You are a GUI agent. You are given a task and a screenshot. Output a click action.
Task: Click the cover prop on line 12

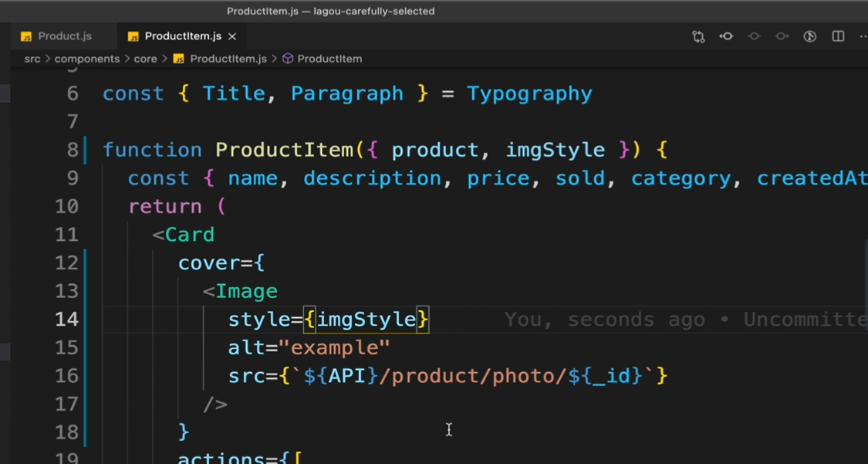[x=208, y=263]
